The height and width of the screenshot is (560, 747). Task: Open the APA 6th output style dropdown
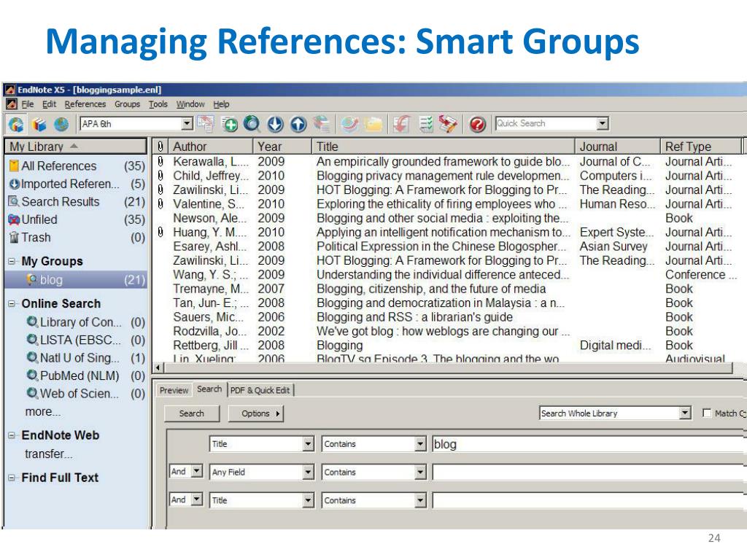point(187,124)
